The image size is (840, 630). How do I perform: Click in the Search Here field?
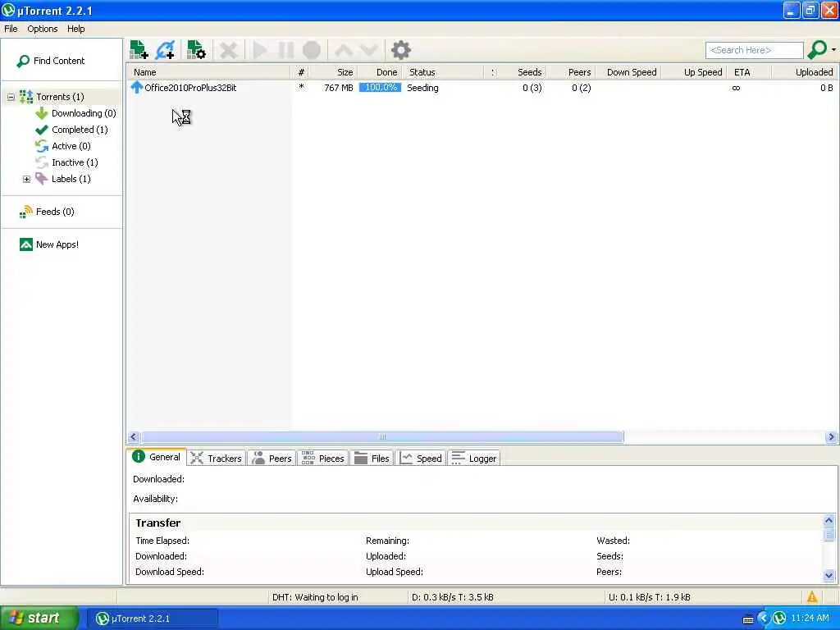point(755,50)
